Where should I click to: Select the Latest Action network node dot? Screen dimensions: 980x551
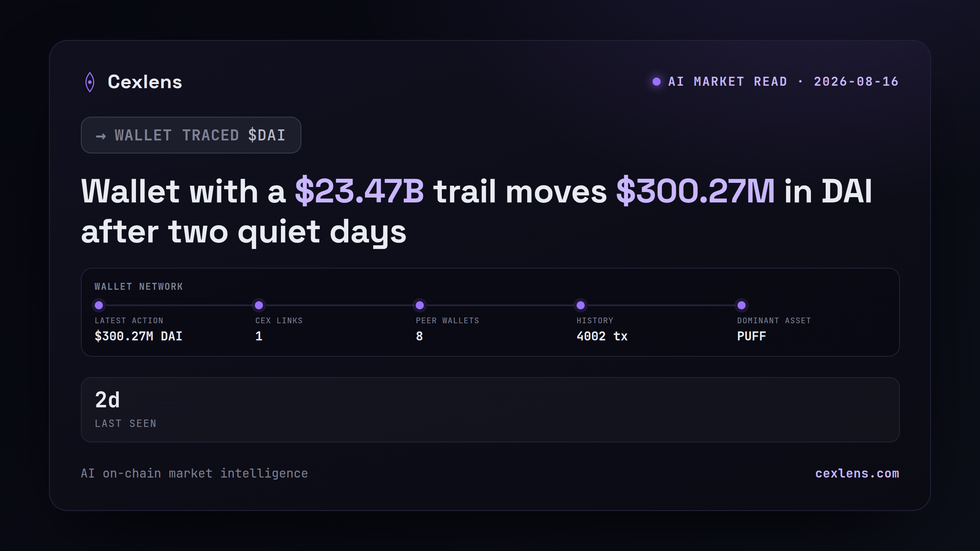click(99, 305)
